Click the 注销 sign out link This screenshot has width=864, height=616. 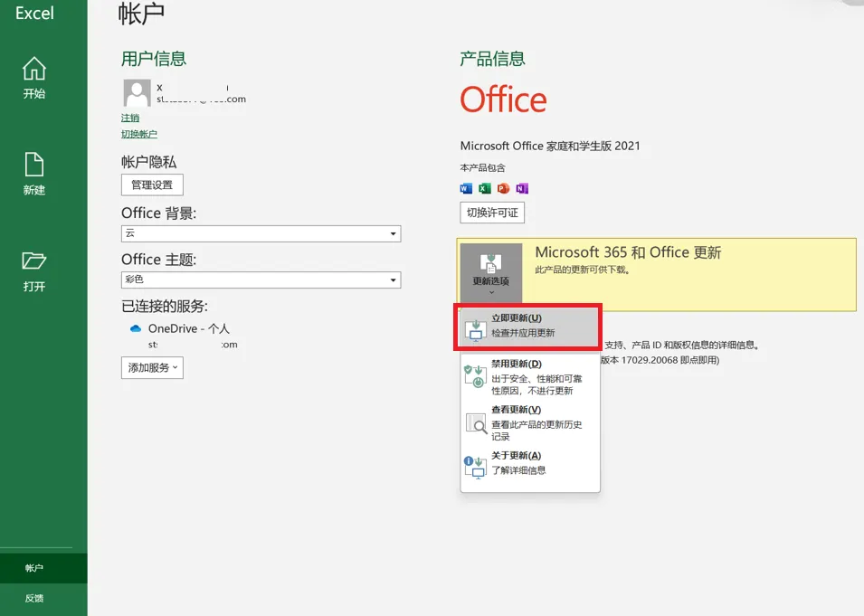click(130, 118)
